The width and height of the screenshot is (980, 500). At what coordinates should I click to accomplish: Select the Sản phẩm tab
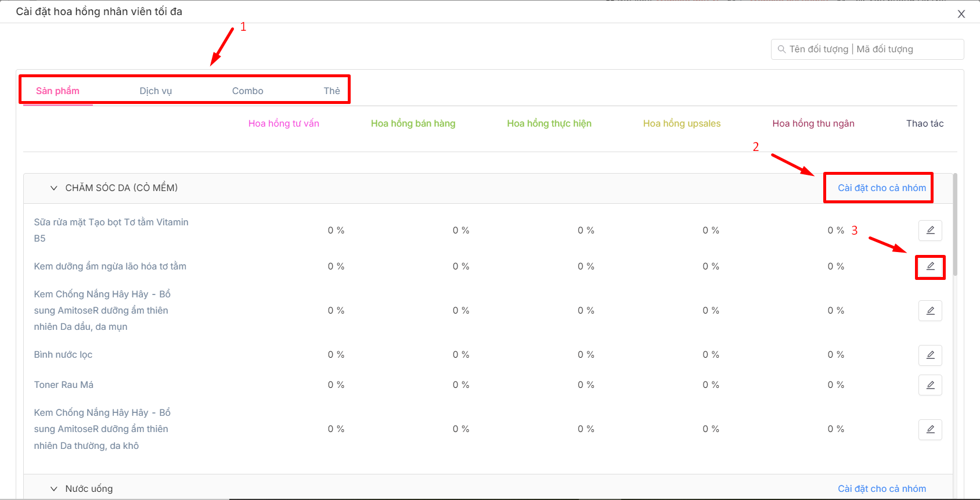(57, 91)
